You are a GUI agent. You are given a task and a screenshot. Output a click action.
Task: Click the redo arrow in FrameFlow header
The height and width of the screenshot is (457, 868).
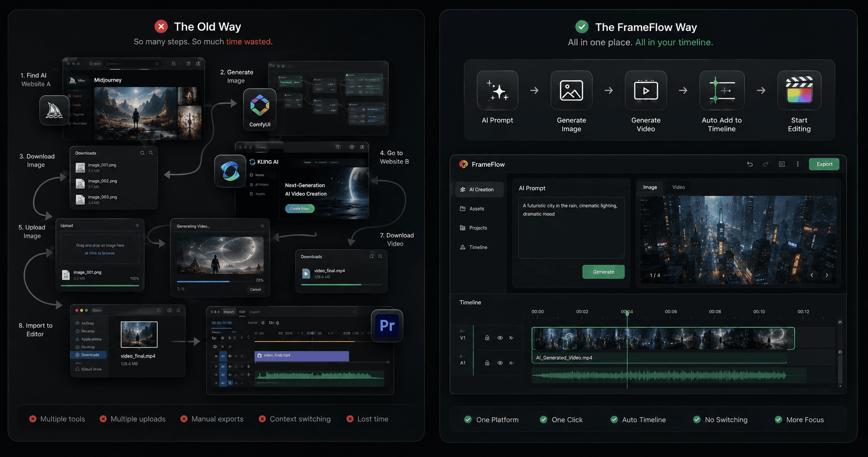point(766,164)
